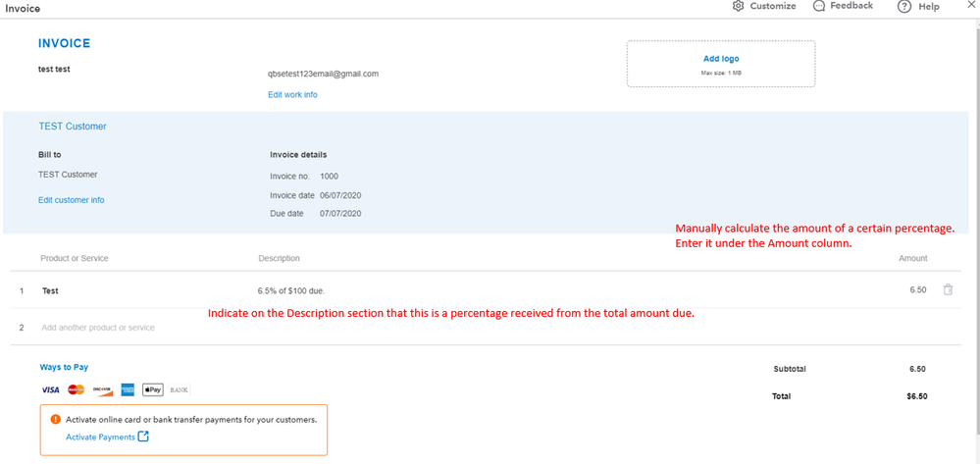Screen dimensions: 980x464
Task: Delete the Test line item with trash icon
Action: pyautogui.click(x=949, y=289)
